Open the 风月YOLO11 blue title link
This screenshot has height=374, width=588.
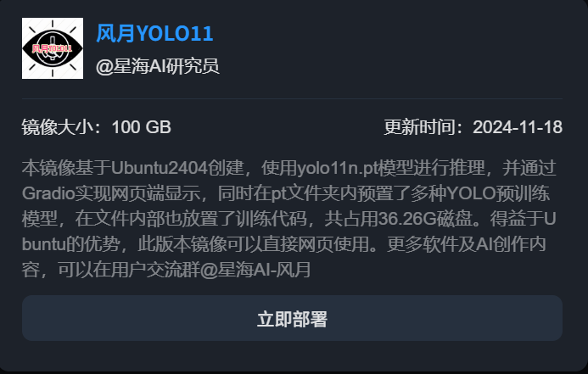(155, 33)
